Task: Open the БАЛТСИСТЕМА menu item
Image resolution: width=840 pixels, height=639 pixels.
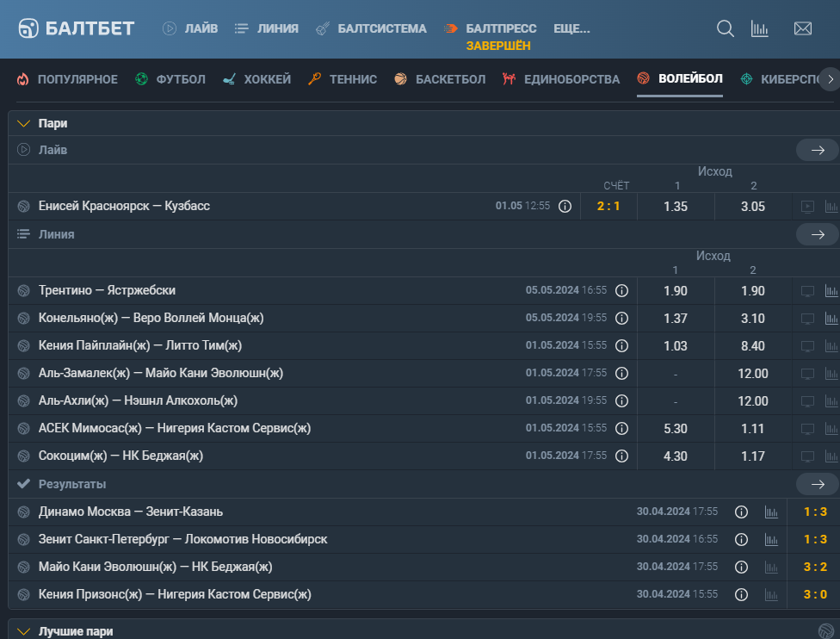Action: [371, 28]
